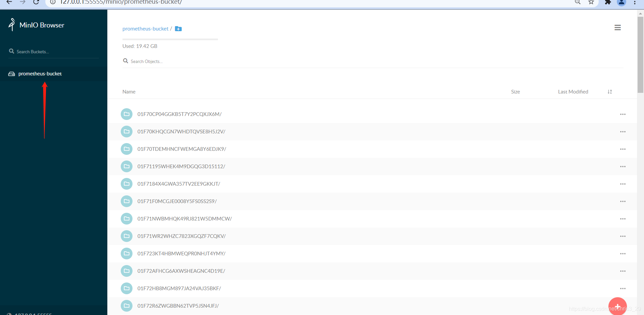Click the prometheus-bucket breadcrumb link
Viewport: 644px width, 315px height.
click(x=145, y=29)
